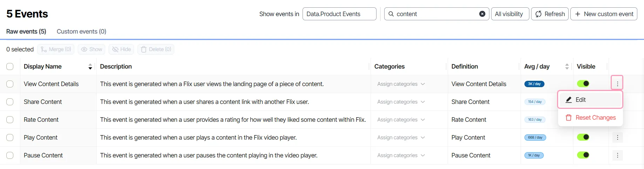Click the 163 / day badge
The image size is (644, 169).
[x=535, y=120]
